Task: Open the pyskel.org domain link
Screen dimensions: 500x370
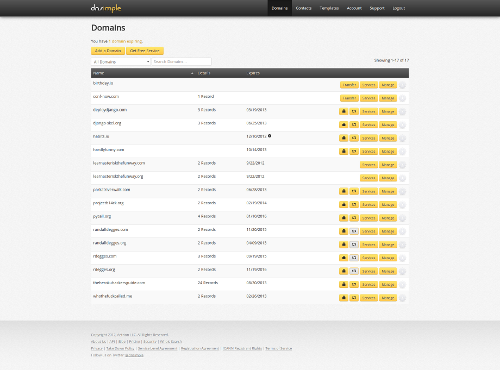Action: pos(102,216)
